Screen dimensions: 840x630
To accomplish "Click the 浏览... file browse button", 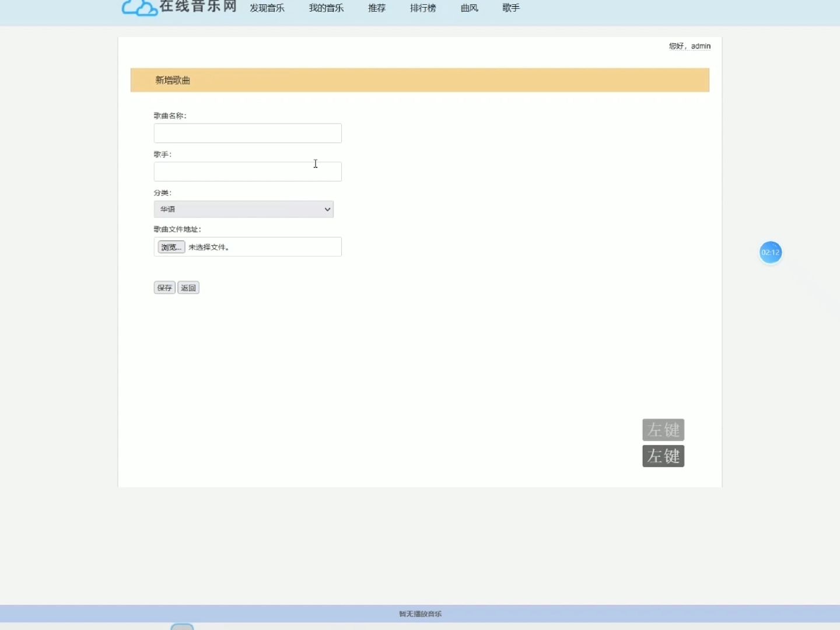I will point(171,247).
